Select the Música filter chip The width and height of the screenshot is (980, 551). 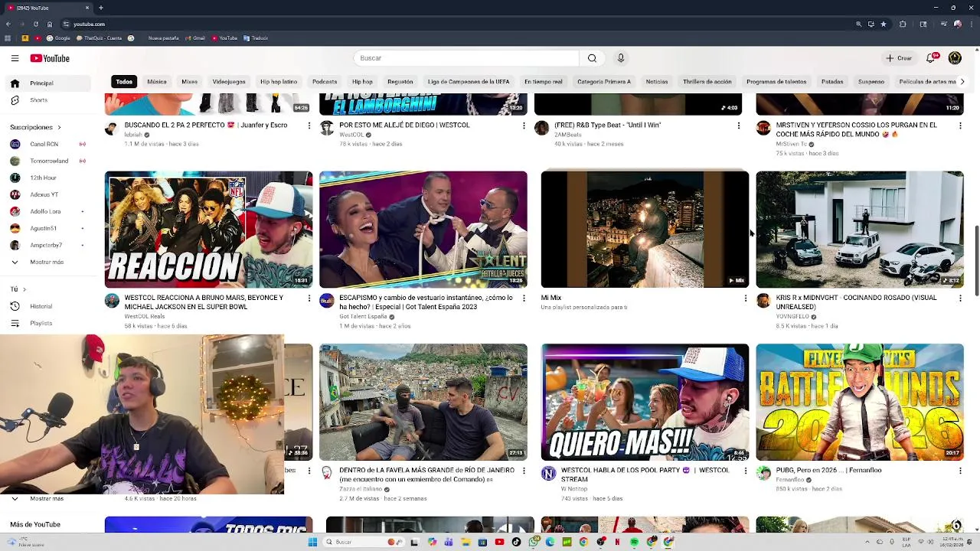coord(157,81)
